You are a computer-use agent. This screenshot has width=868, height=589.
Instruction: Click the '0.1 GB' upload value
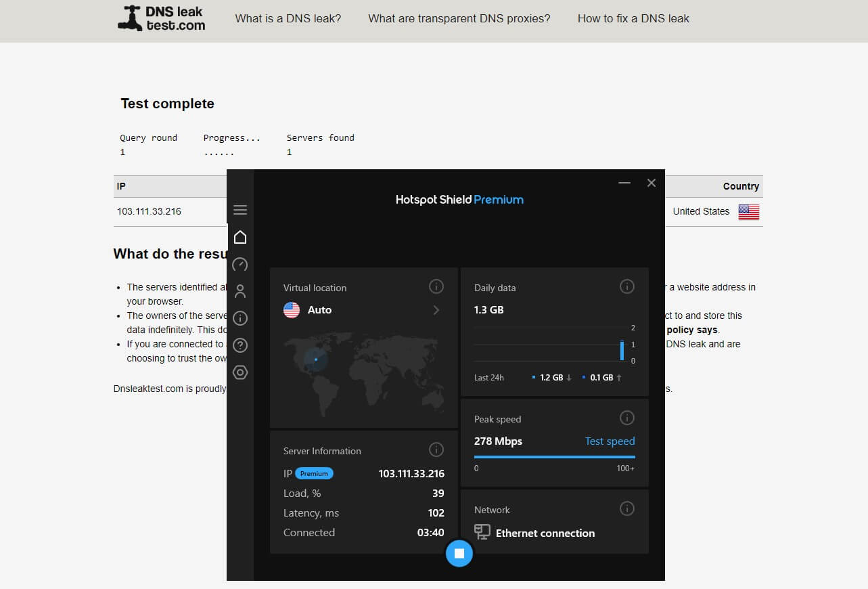coord(601,378)
